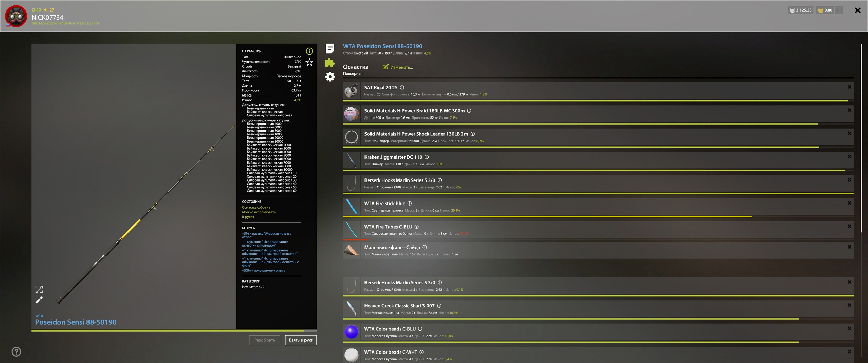
Task: Remove WTA Color beads C-BLU
Action: (x=849, y=328)
